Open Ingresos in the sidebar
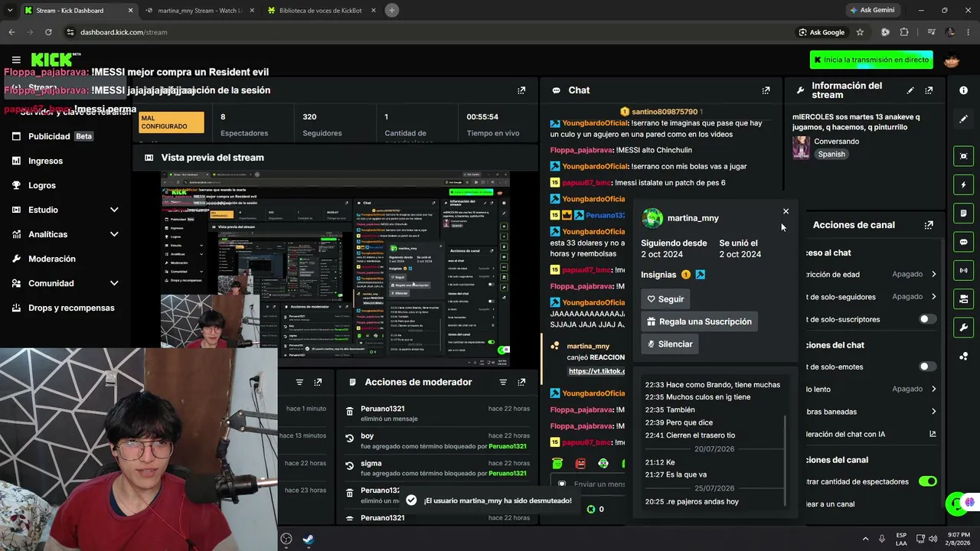The height and width of the screenshot is (551, 980). (x=45, y=161)
